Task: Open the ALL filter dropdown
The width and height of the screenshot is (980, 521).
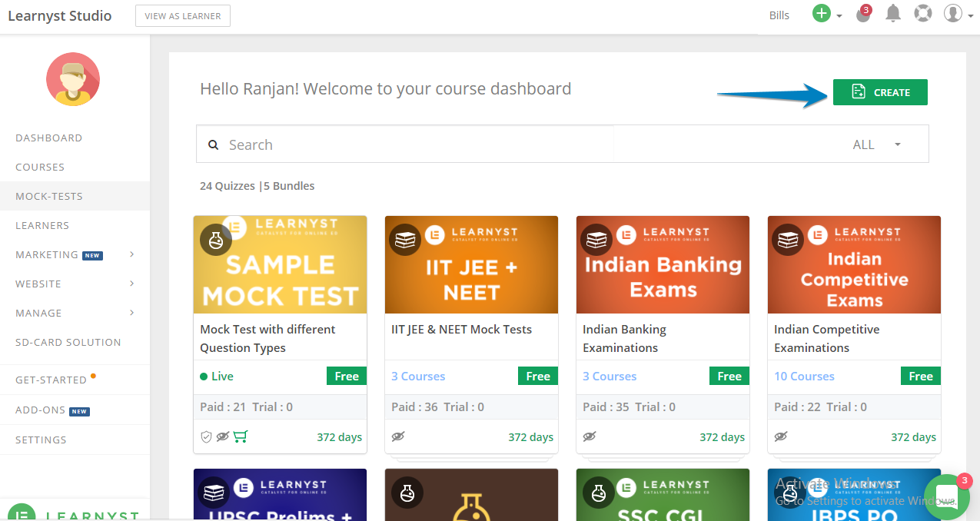Action: 876,144
